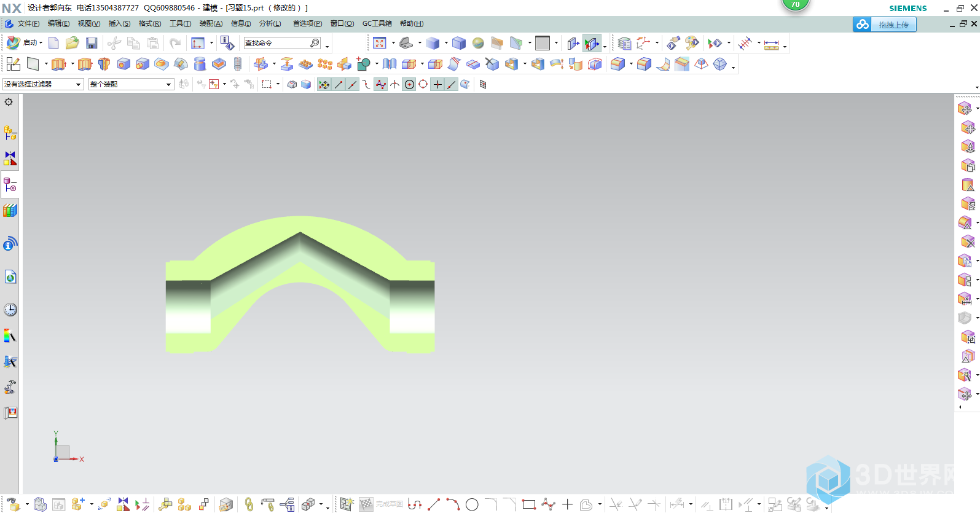Image resolution: width=980 pixels, height=513 pixels.
Task: Click the green sectioned part in viewport
Action: point(300,284)
